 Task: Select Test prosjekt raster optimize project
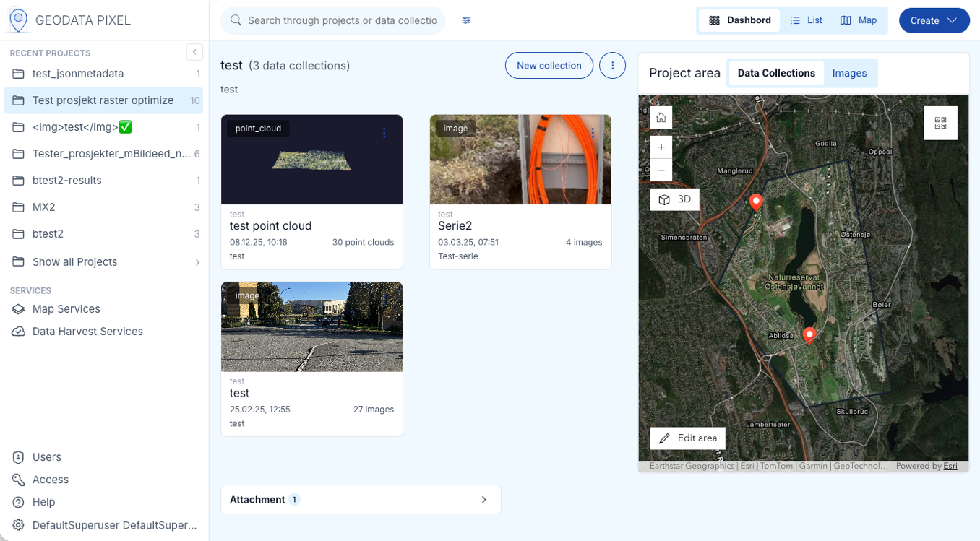click(104, 100)
